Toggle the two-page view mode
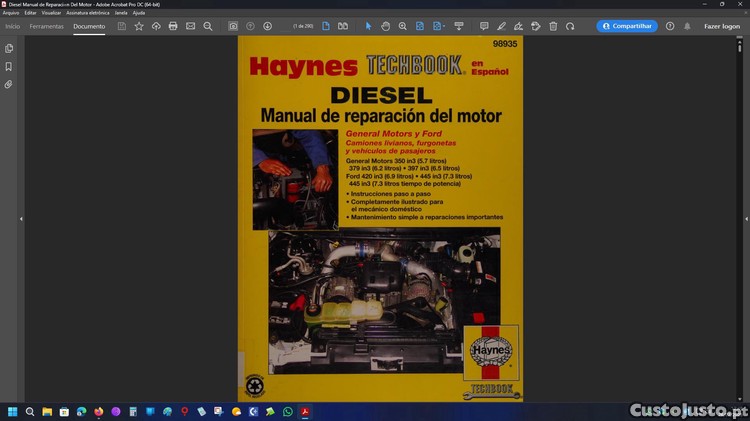The height and width of the screenshot is (421, 750). [343, 26]
